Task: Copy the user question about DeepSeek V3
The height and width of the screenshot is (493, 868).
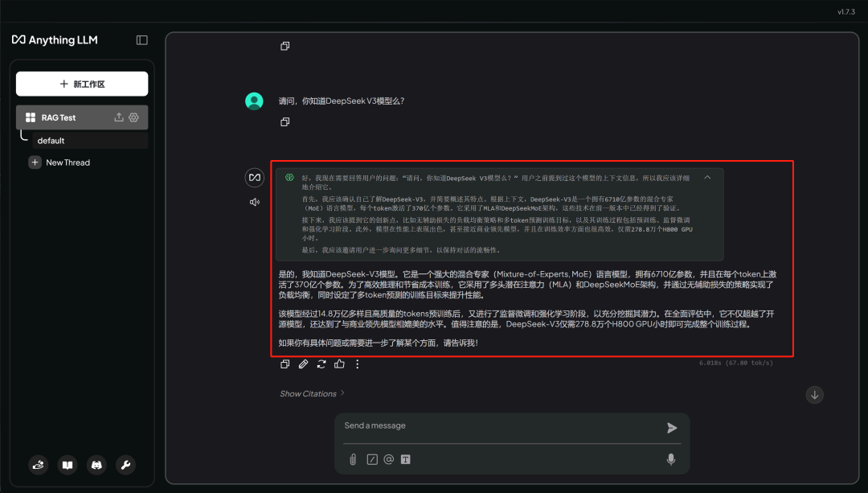Action: [x=285, y=122]
